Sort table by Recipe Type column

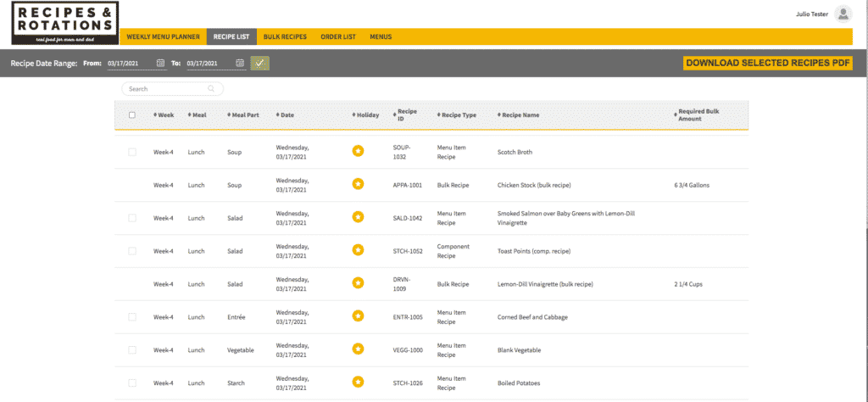[457, 115]
